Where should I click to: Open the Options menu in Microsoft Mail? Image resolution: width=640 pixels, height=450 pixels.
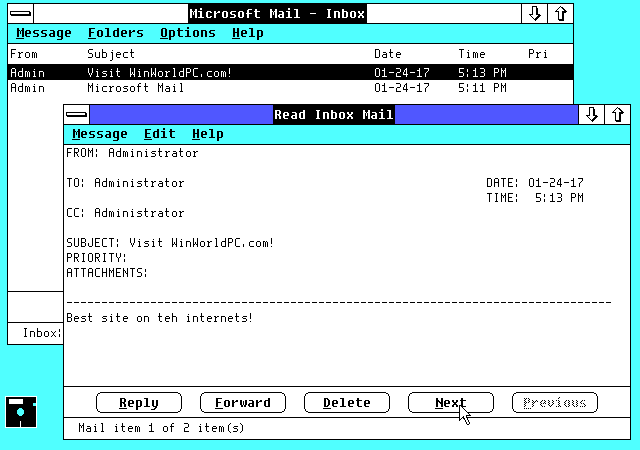(x=188, y=33)
